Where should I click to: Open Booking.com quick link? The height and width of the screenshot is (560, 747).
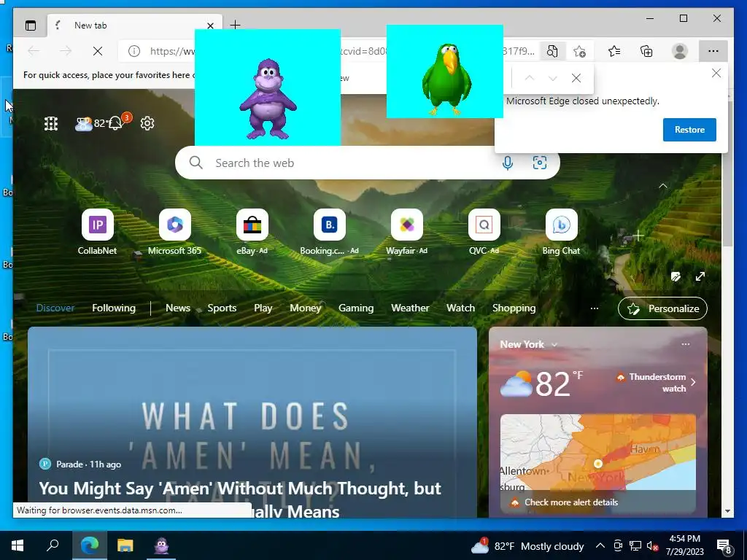point(329,232)
